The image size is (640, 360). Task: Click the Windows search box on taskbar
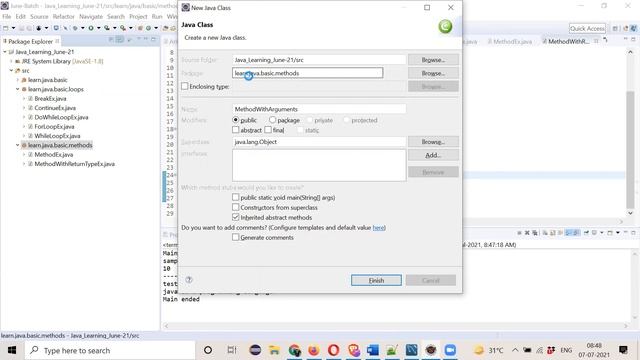pyautogui.click(x=110, y=350)
